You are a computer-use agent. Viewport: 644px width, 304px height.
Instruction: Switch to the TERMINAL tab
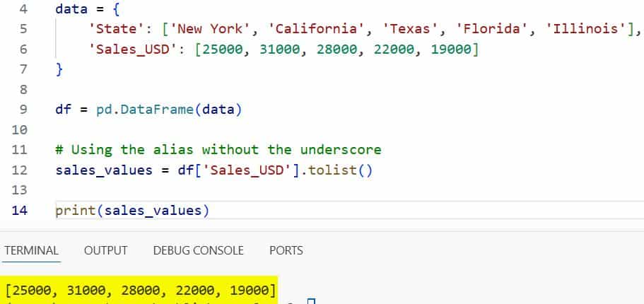(x=31, y=250)
